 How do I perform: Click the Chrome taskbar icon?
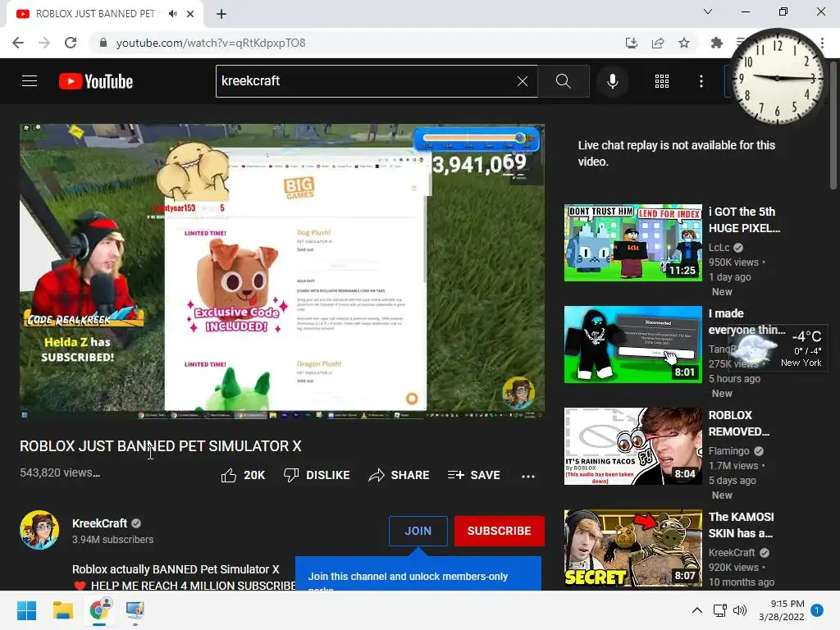99,610
